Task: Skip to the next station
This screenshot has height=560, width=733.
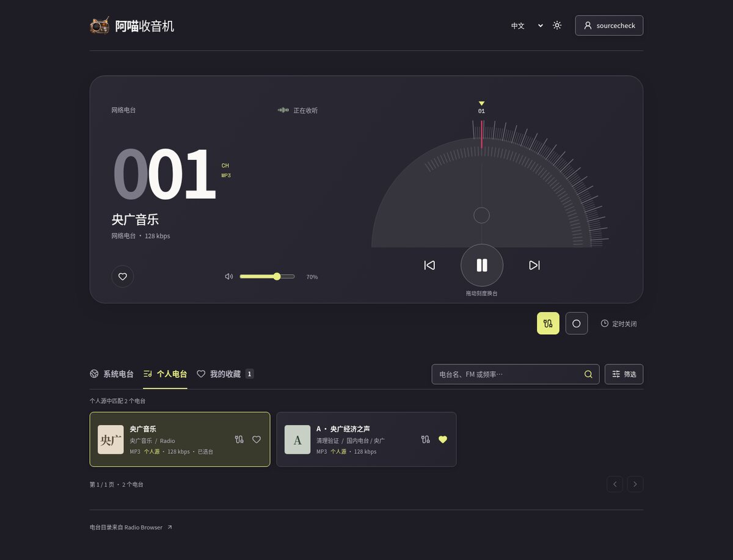Action: pyautogui.click(x=534, y=265)
